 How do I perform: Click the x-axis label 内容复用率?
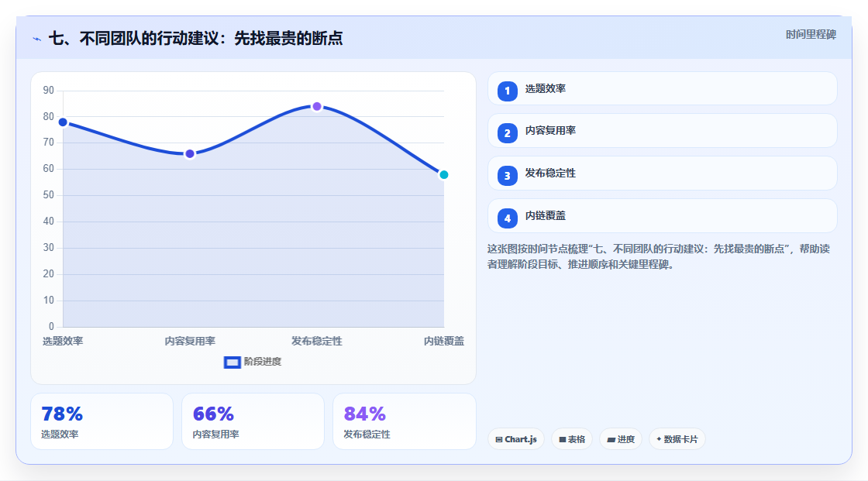[190, 342]
